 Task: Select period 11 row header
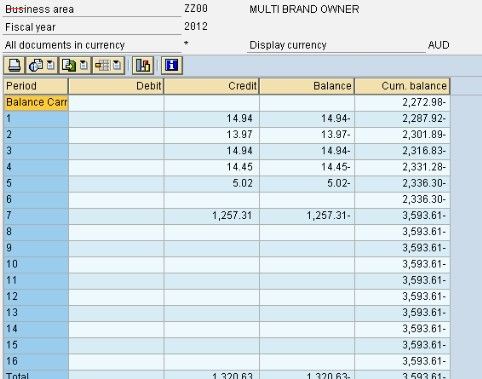tap(36, 280)
